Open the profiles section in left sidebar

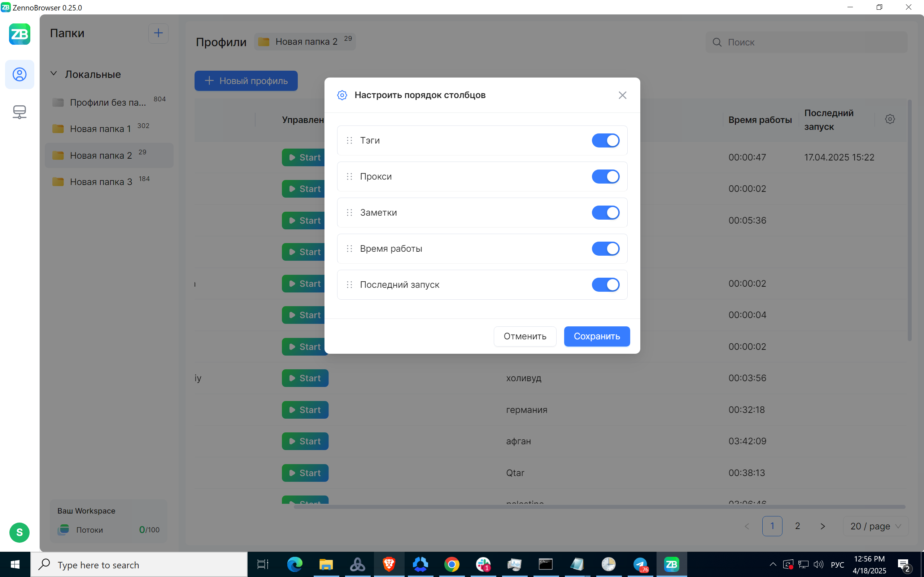click(19, 74)
